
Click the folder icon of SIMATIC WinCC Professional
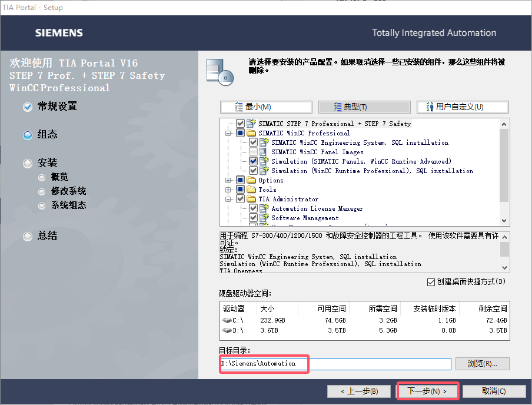click(x=251, y=132)
